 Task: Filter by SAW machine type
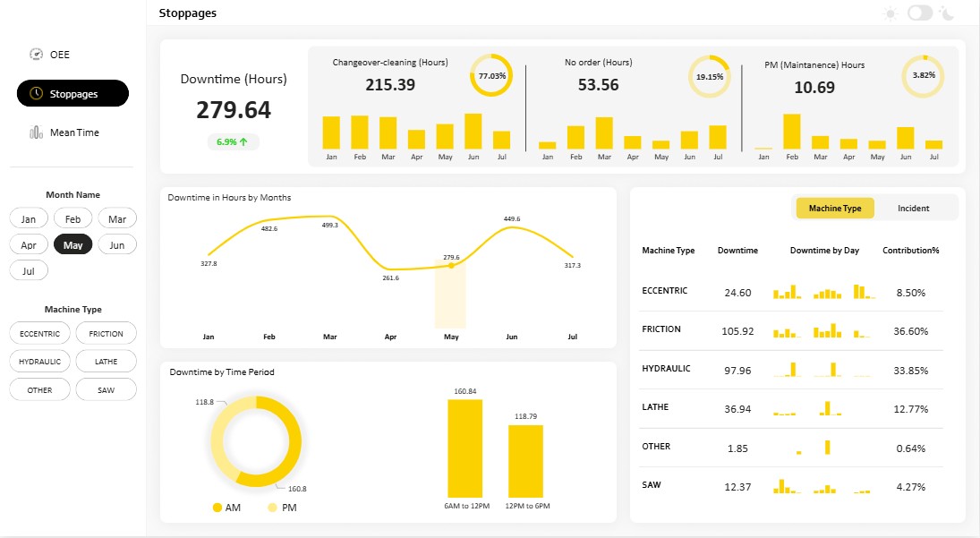107,389
